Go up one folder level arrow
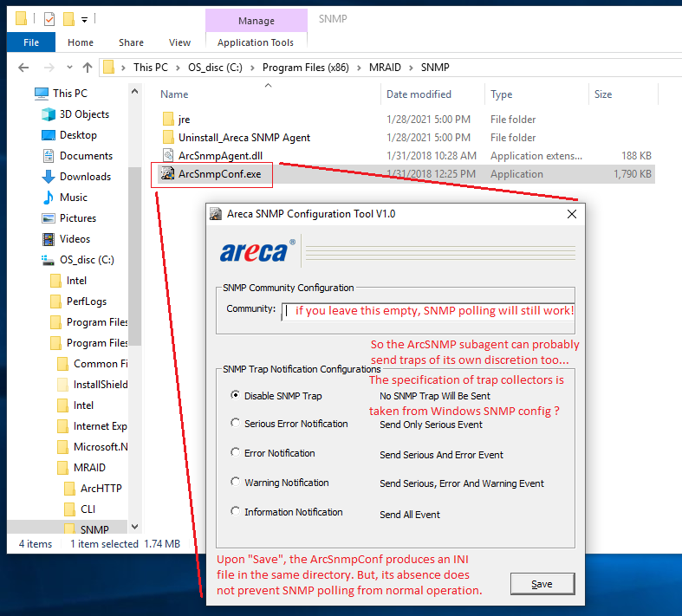Screen dimensions: 682x616 tap(88, 68)
